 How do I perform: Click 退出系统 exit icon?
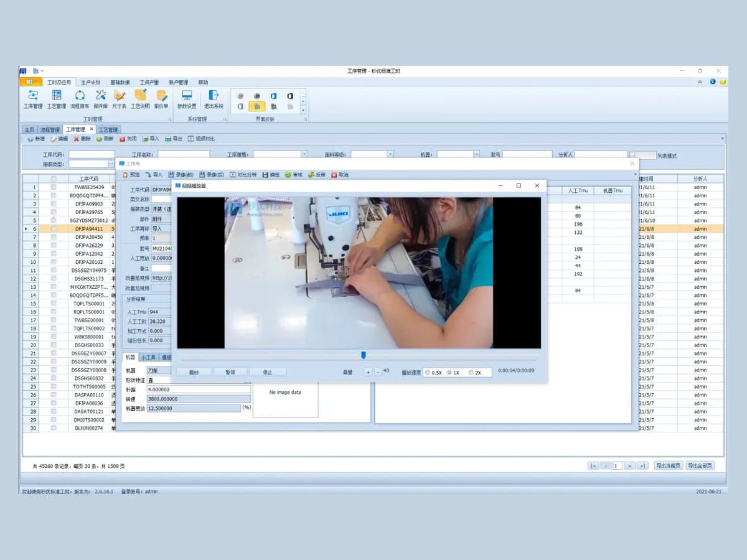[x=214, y=99]
